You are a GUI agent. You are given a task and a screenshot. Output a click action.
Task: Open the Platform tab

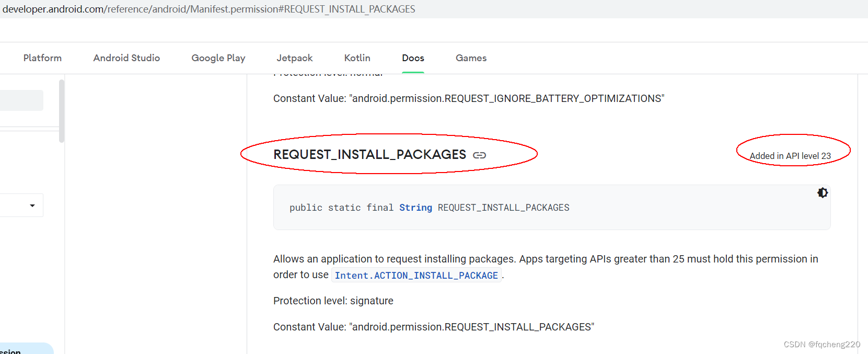tap(42, 58)
